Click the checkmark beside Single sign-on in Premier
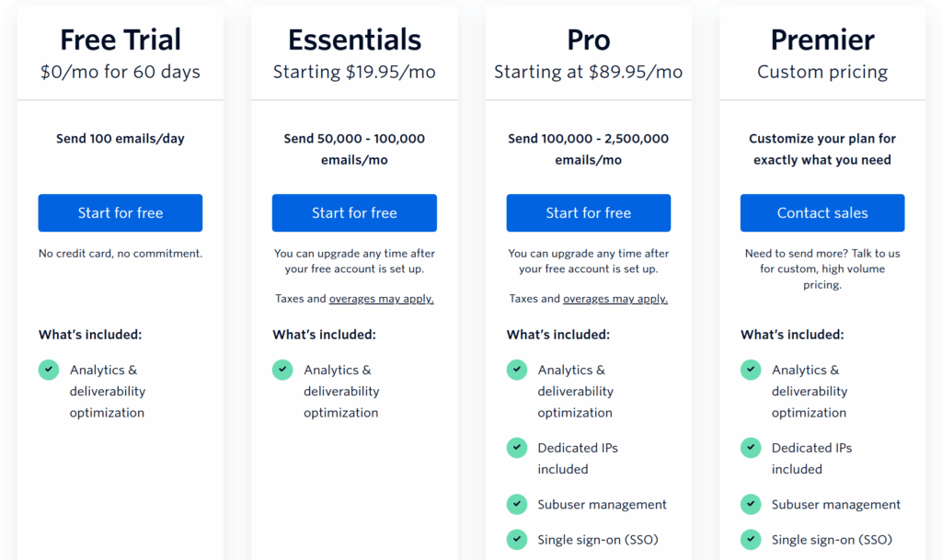Screen dimensions: 942x560 (751, 539)
